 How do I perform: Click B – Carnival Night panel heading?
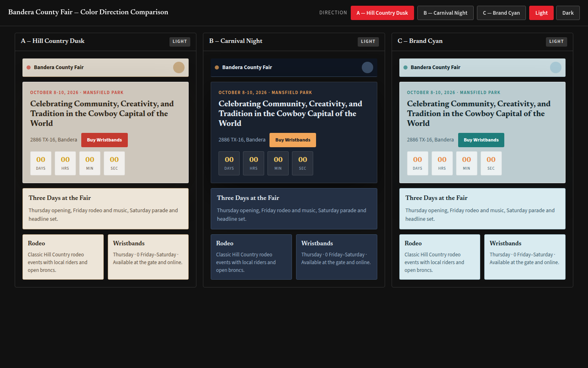[236, 41]
